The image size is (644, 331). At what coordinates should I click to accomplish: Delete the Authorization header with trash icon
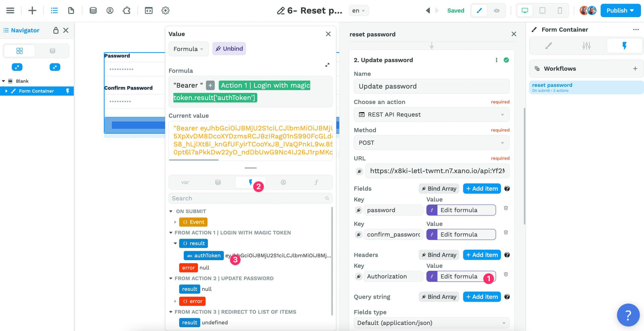(x=506, y=275)
